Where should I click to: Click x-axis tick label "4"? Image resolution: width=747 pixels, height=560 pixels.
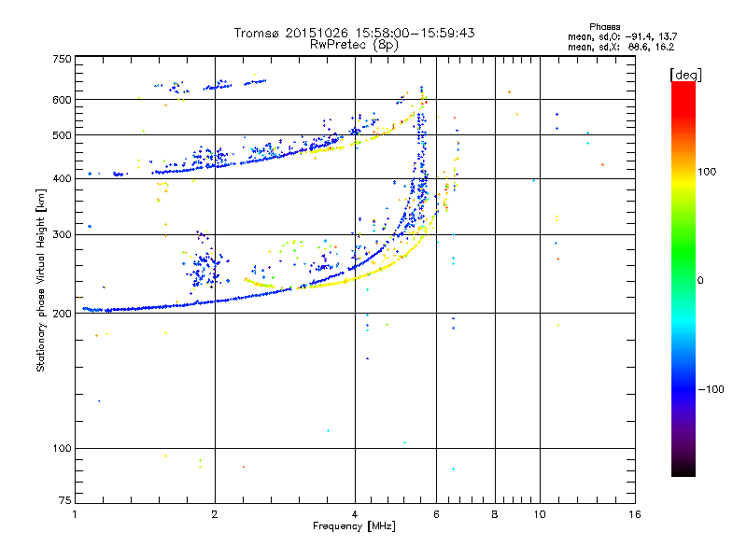click(355, 514)
